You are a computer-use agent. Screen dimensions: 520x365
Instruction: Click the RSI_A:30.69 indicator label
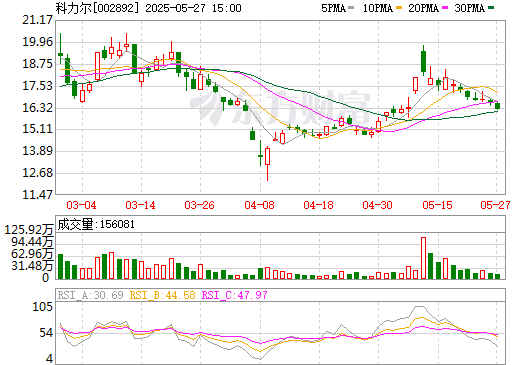(90, 295)
